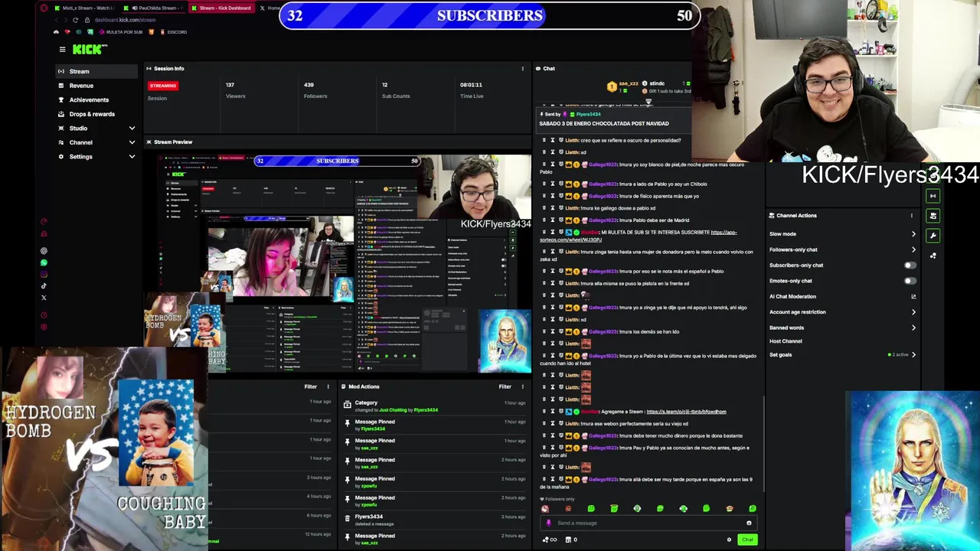This screenshot has width=980, height=551.
Task: Open the hamburger menu beside Kick logo
Action: (62, 49)
